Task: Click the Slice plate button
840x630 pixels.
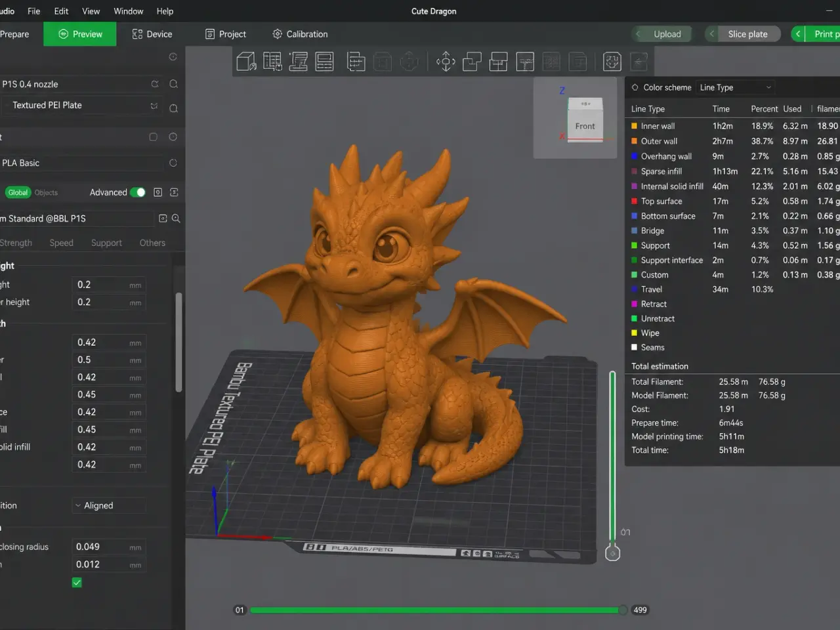Action: coord(747,34)
